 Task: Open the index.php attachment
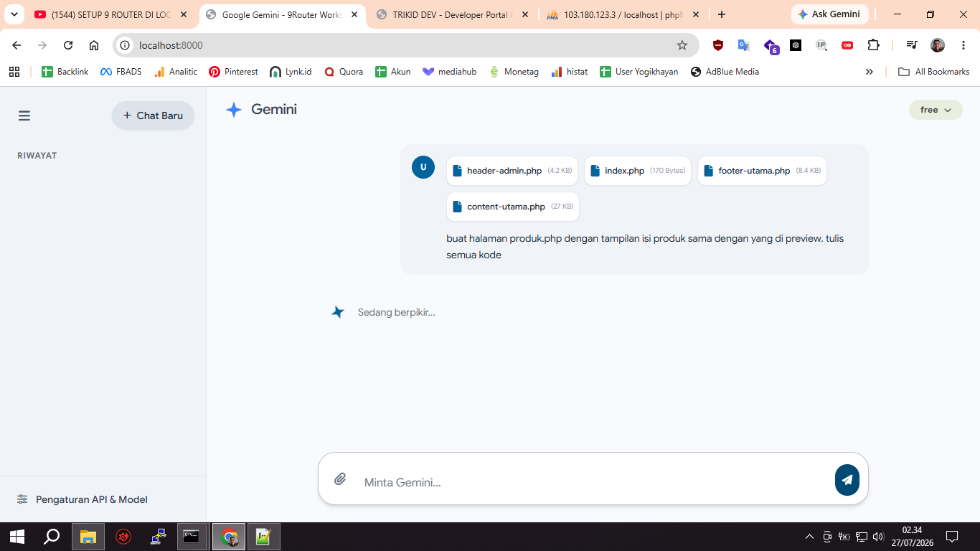point(638,171)
